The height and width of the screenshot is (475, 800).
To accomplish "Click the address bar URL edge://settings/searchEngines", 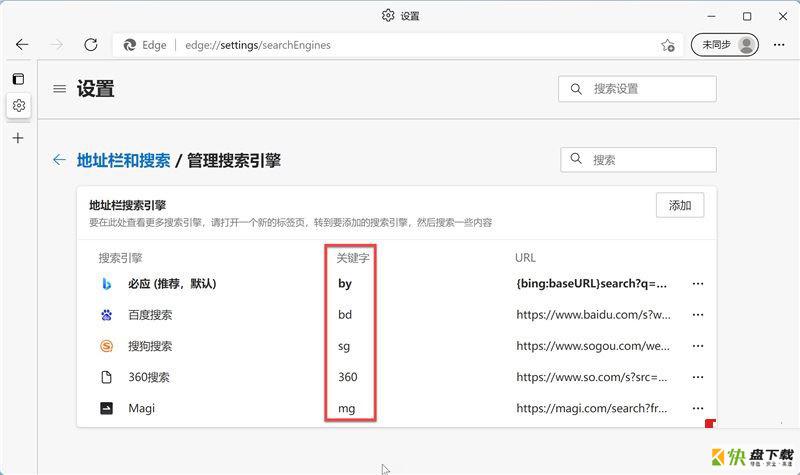I will pyautogui.click(x=258, y=45).
